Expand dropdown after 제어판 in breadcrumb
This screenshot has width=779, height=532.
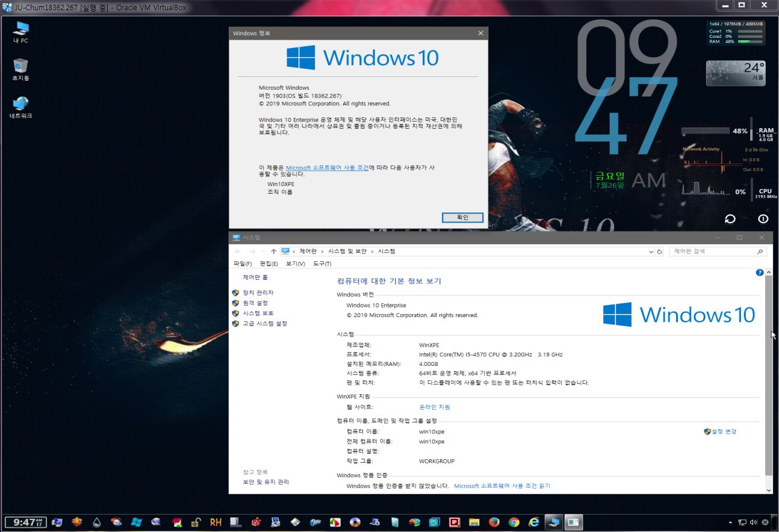click(x=322, y=252)
